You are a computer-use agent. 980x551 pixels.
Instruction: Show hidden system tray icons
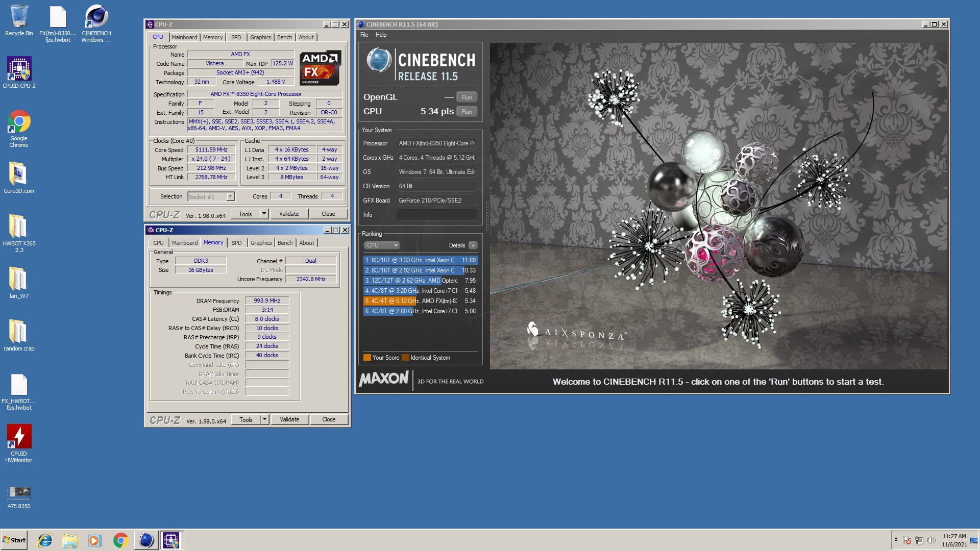point(896,540)
